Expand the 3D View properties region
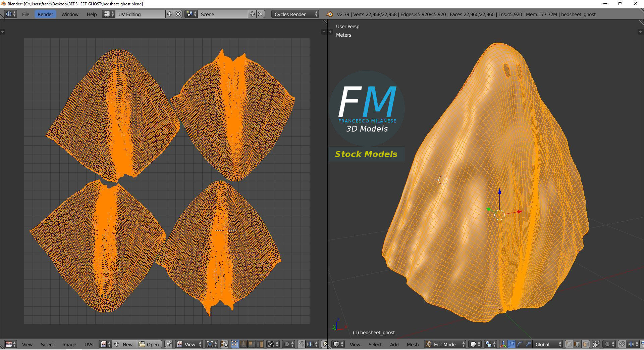The height and width of the screenshot is (350, 644). (640, 32)
